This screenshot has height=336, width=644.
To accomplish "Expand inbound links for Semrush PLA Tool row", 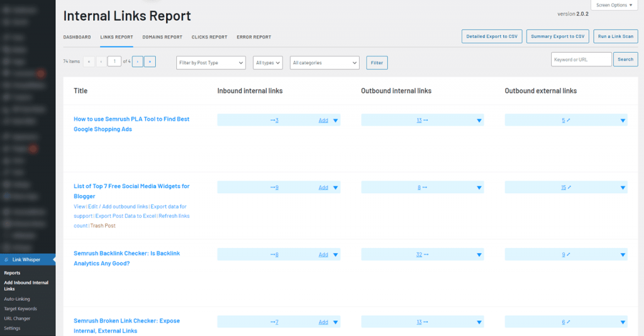I will pyautogui.click(x=336, y=120).
